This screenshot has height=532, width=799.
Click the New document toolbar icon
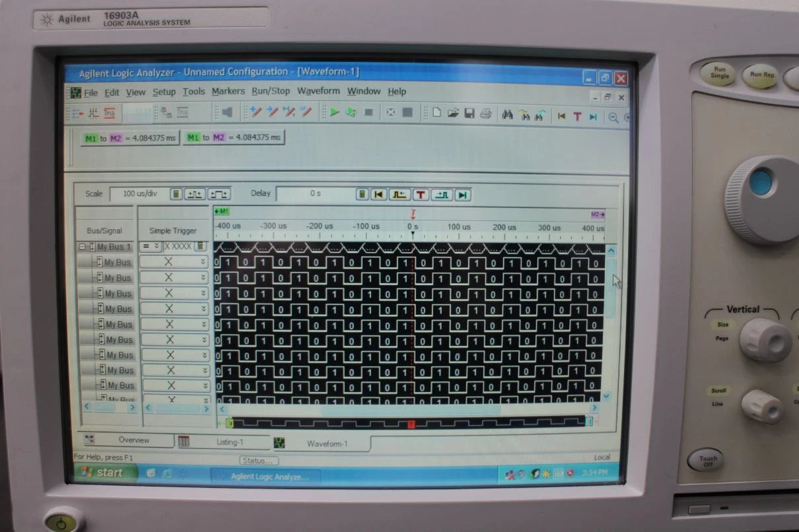[436, 114]
